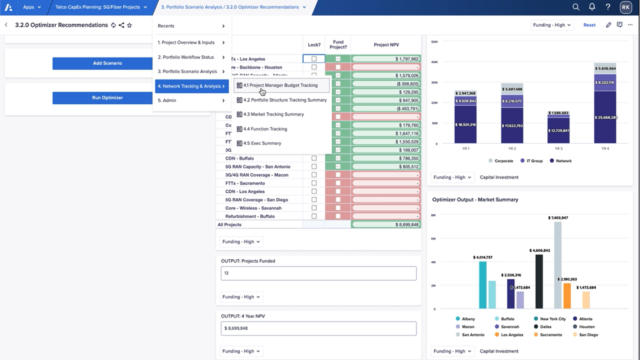This screenshot has height=360, width=640.
Task: Click the page icon for 4.3 Market Tracking Summary
Action: click(x=240, y=114)
